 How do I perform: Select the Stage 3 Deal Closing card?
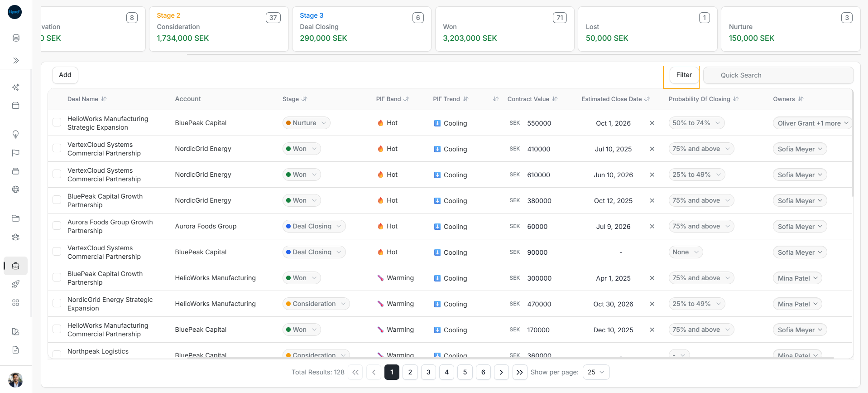(x=362, y=29)
